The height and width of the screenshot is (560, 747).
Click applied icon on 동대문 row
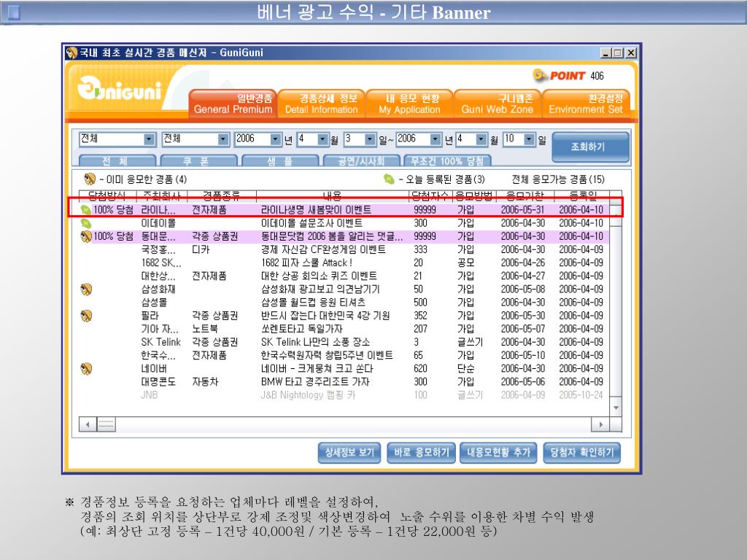[x=86, y=236]
